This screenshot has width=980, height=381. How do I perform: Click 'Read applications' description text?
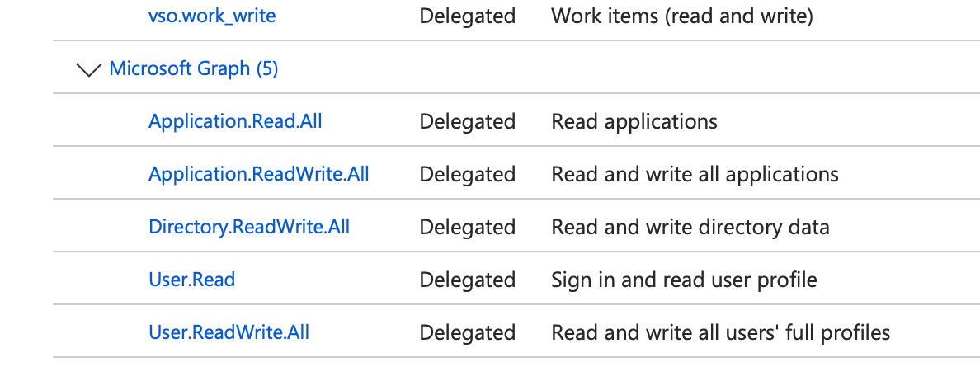634,121
